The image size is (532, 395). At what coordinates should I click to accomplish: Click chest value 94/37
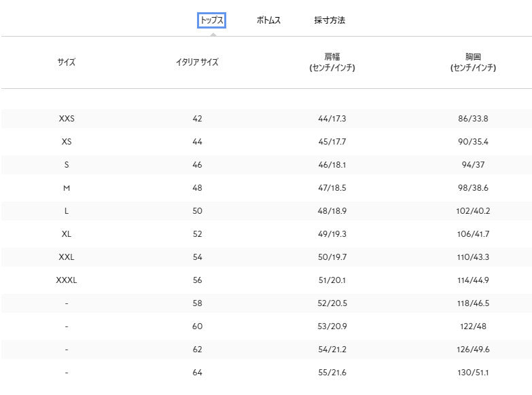[x=474, y=165]
